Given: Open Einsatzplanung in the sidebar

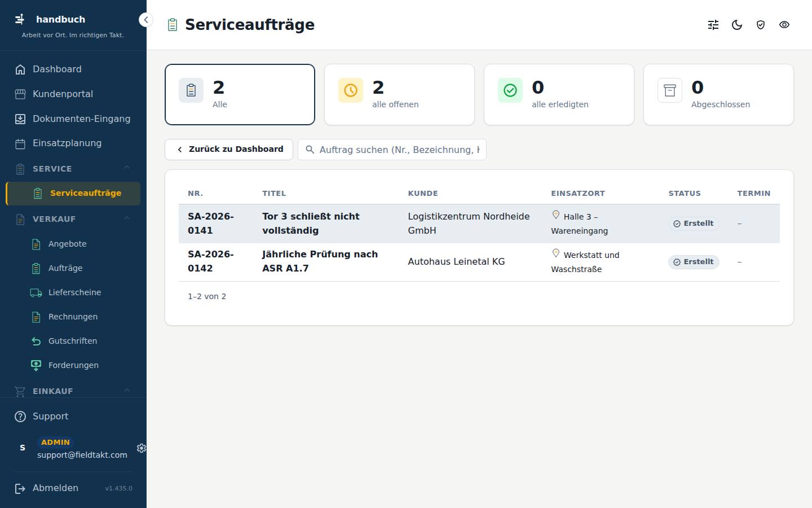Looking at the screenshot, I should (x=73, y=143).
